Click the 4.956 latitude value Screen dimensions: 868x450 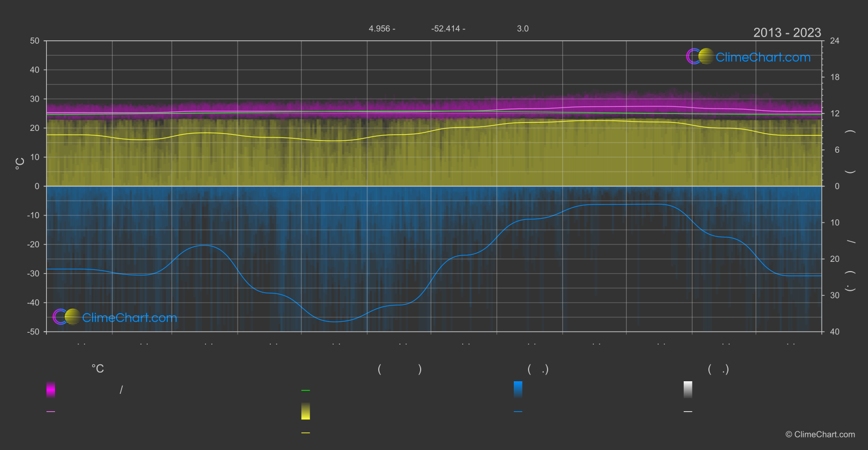[x=381, y=28]
